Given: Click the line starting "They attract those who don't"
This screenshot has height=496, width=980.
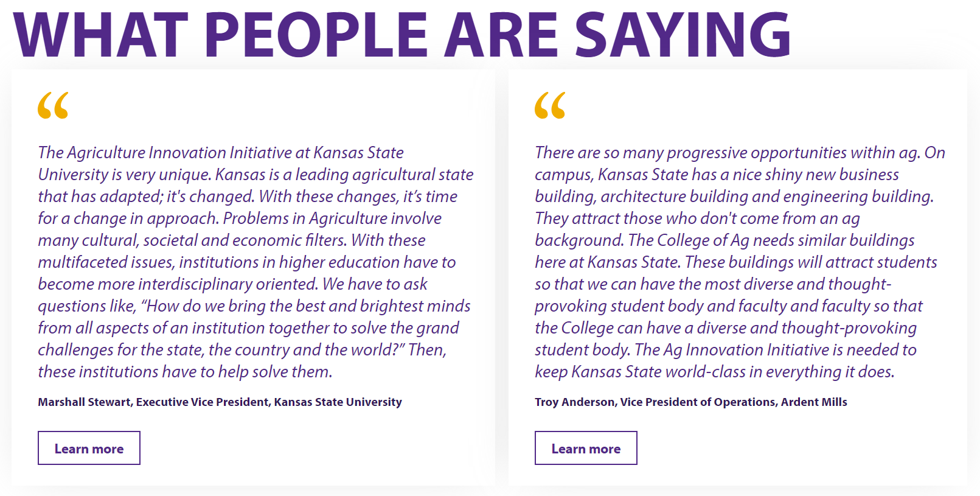Looking at the screenshot, I should tap(697, 218).
